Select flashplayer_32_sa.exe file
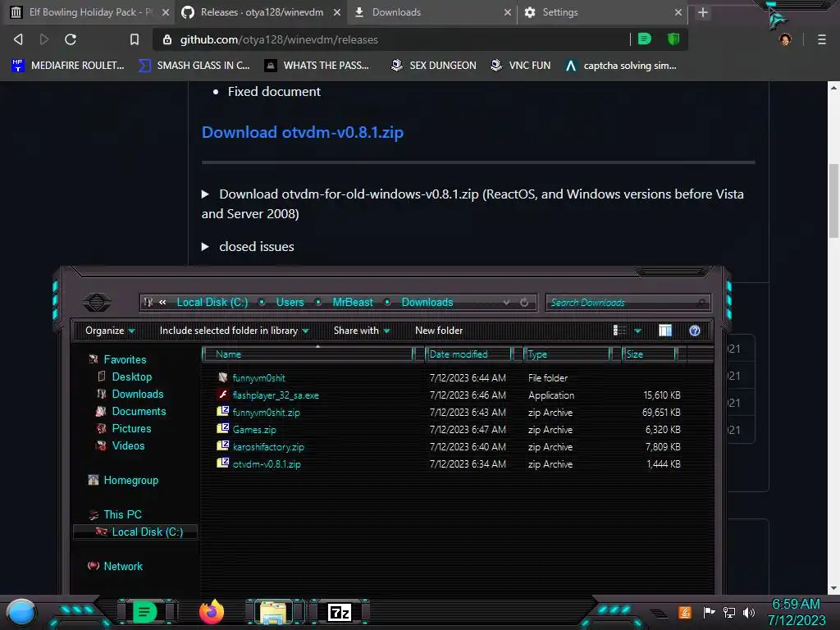The height and width of the screenshot is (630, 840). (x=276, y=395)
